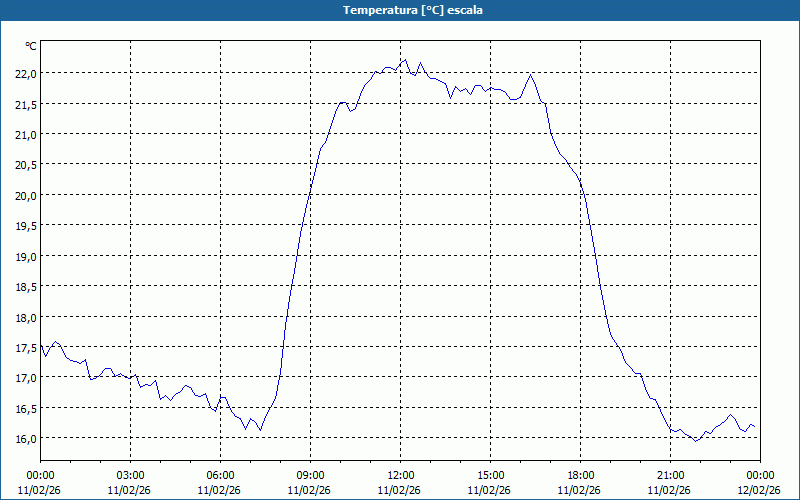Viewport: 800px width, 500px height.
Task: Click the 00:00 label above 11/02/26
Action: click(x=40, y=475)
